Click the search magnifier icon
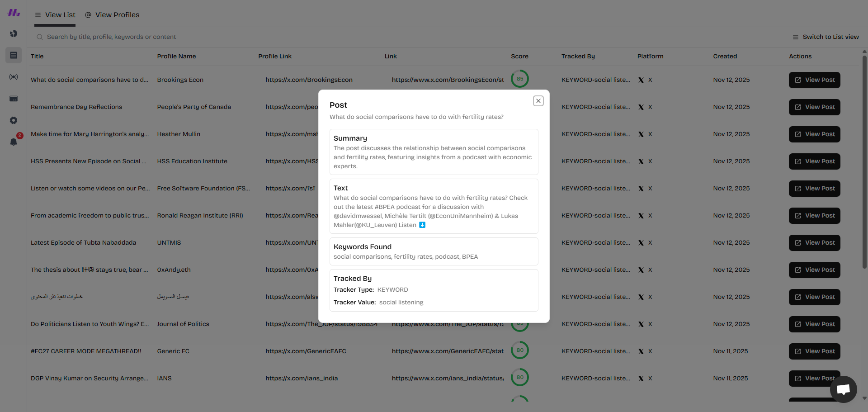The height and width of the screenshot is (412, 868). pyautogui.click(x=39, y=37)
